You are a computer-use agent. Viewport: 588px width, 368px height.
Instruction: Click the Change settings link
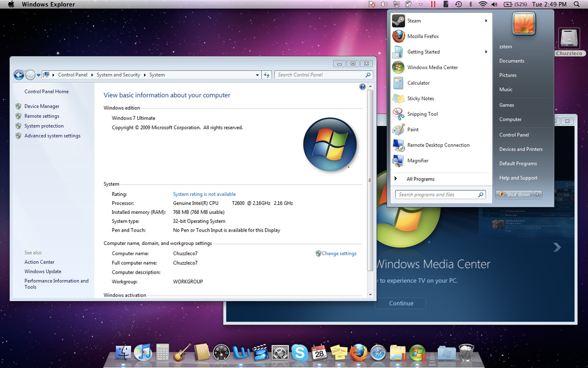339,253
